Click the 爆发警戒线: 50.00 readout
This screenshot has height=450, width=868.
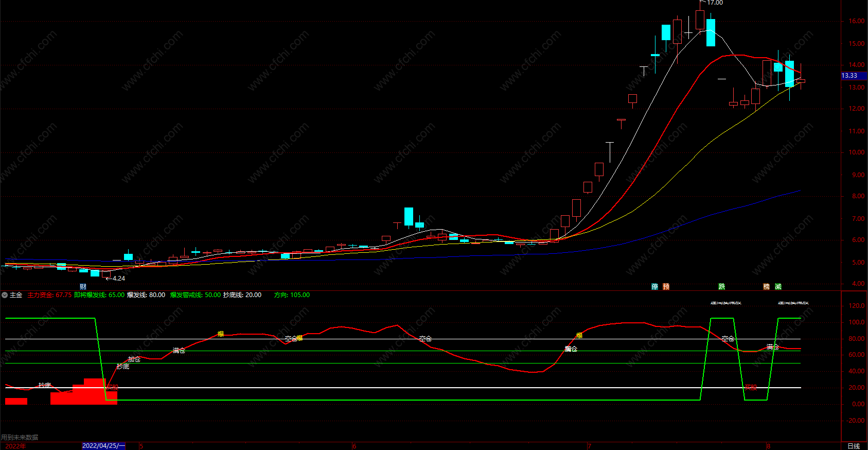(x=196, y=295)
